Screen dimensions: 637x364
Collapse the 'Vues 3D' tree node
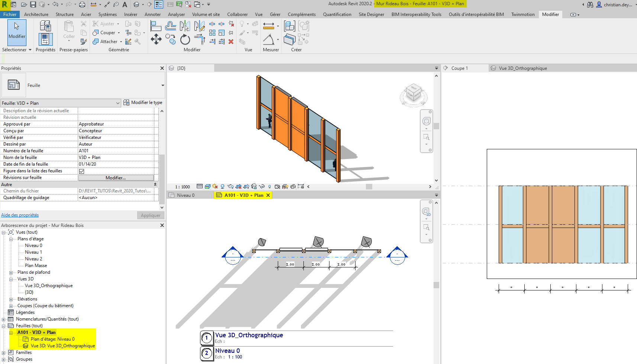[11, 279]
